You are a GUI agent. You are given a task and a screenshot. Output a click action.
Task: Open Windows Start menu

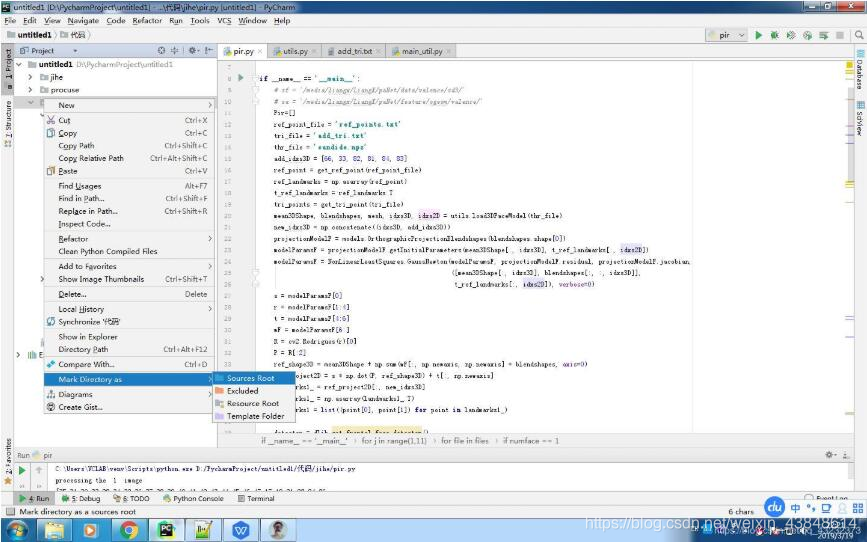point(17,530)
